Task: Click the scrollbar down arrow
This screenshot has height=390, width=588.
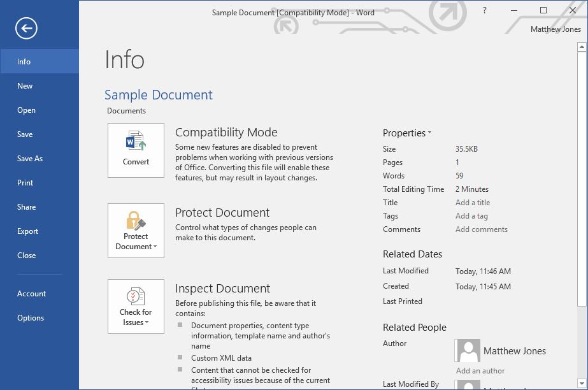Action: pyautogui.click(x=582, y=383)
